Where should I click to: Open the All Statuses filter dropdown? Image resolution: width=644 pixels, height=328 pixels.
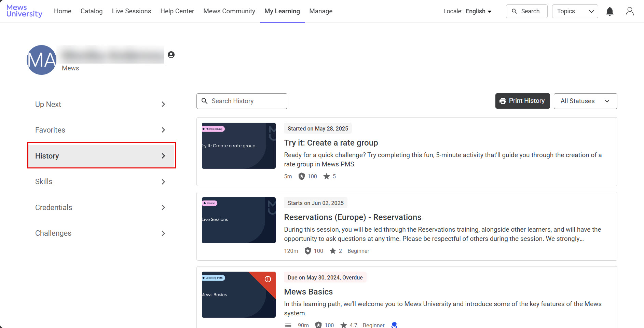[585, 101]
